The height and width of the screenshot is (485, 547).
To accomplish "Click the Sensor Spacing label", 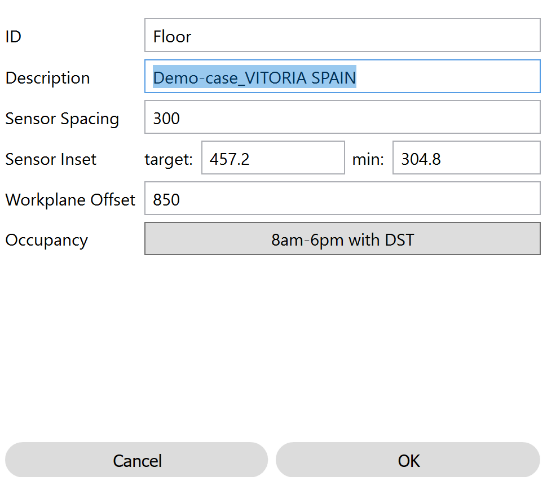I will point(62,119).
